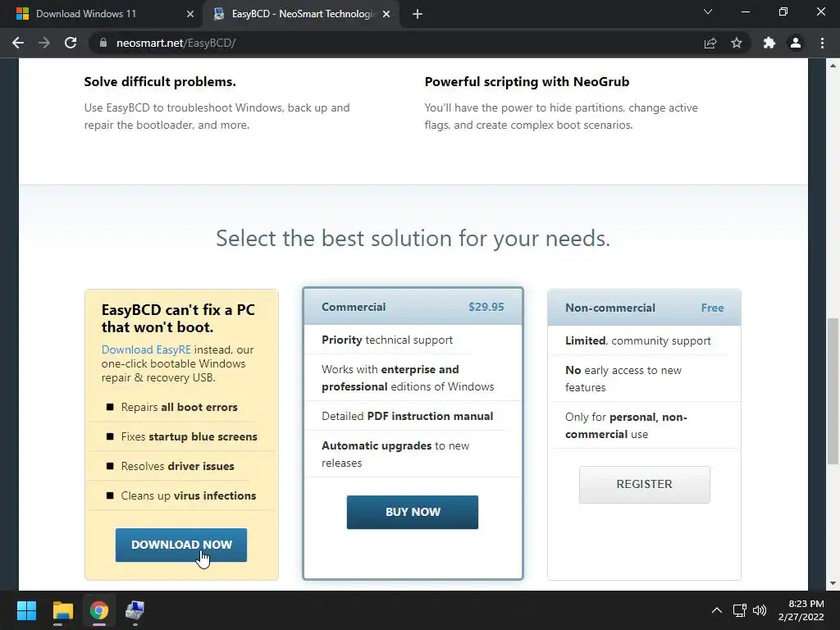Share this page using the share icon
Image resolution: width=840 pixels, height=630 pixels.
710,43
